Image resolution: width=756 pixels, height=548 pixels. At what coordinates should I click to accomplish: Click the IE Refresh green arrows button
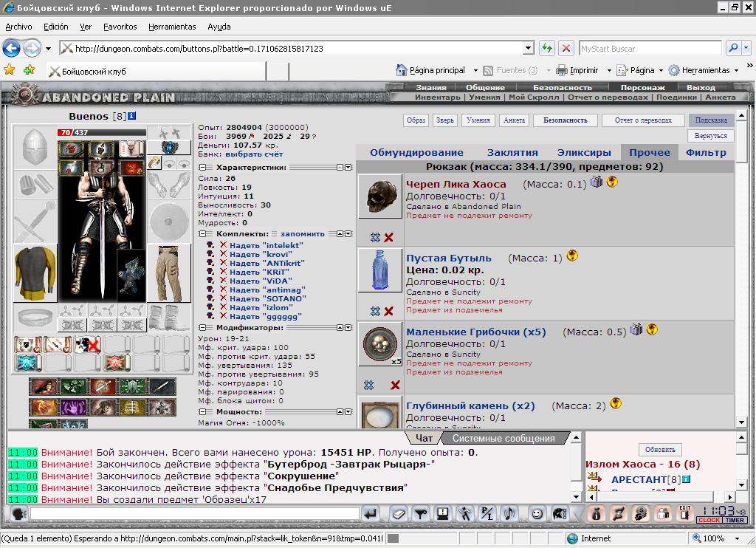[x=547, y=48]
